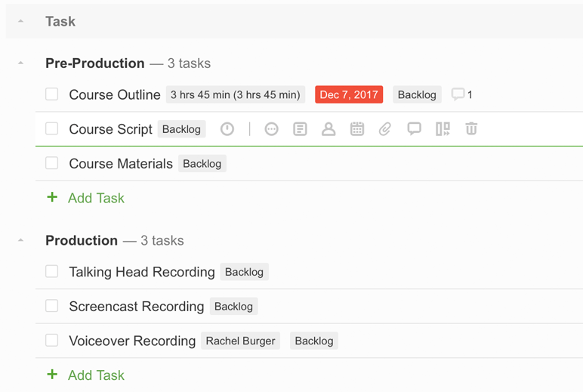Open the Talking Head Recording task
Screen dimensions: 583x392
142,272
